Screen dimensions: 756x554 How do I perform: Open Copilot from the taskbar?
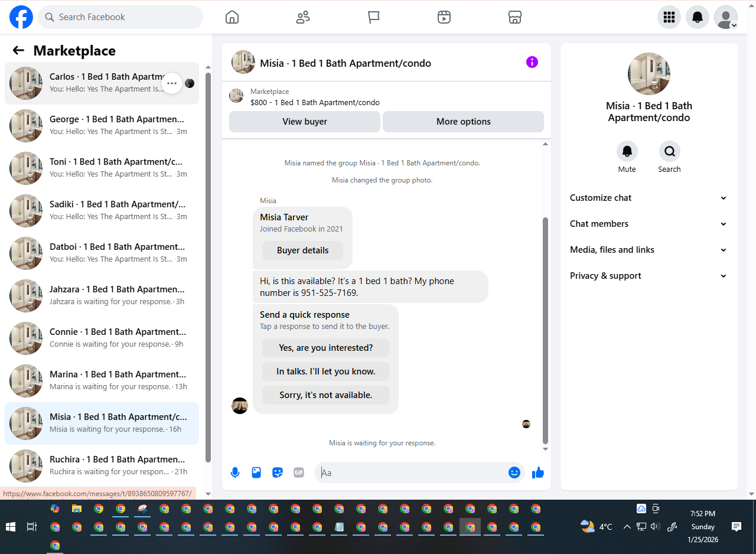[55, 509]
